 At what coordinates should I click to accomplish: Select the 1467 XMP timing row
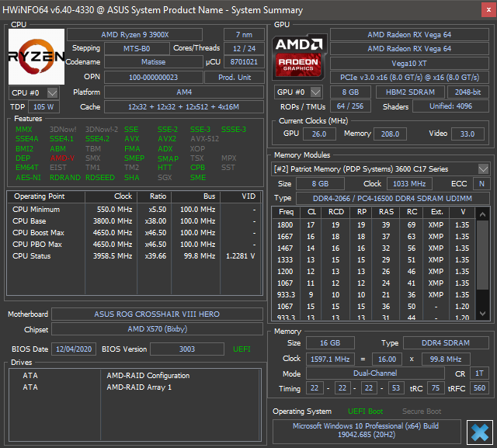(x=374, y=248)
